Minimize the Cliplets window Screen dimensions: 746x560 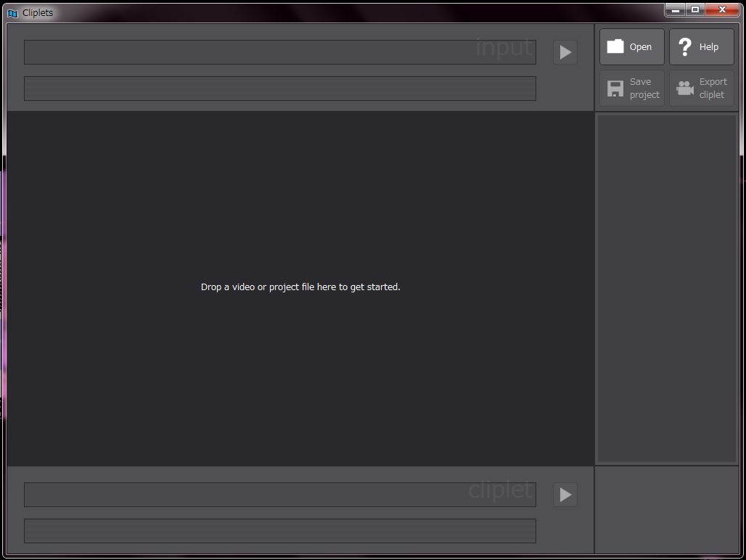[x=675, y=9]
